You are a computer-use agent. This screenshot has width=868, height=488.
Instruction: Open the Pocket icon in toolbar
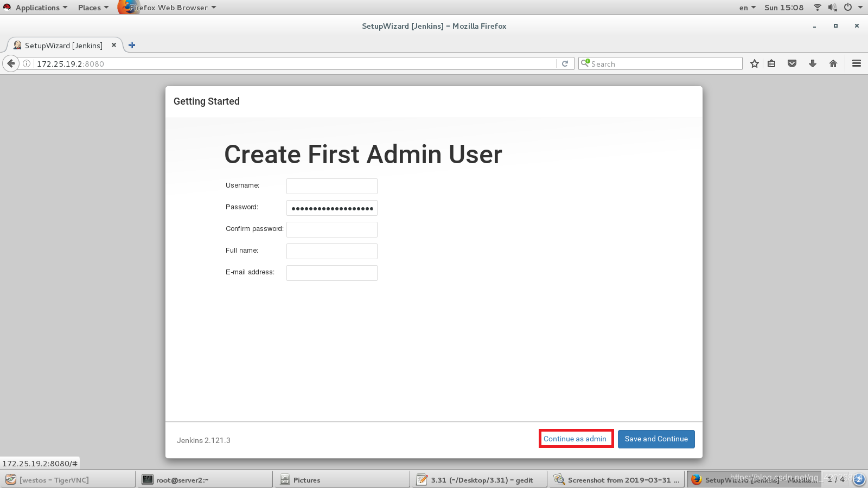coord(792,63)
